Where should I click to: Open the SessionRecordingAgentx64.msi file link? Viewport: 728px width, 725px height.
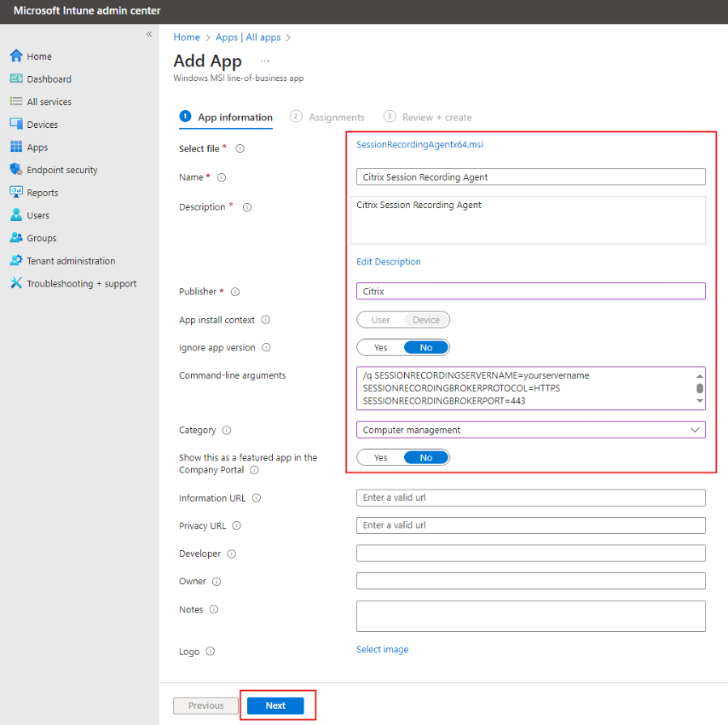pos(419,144)
